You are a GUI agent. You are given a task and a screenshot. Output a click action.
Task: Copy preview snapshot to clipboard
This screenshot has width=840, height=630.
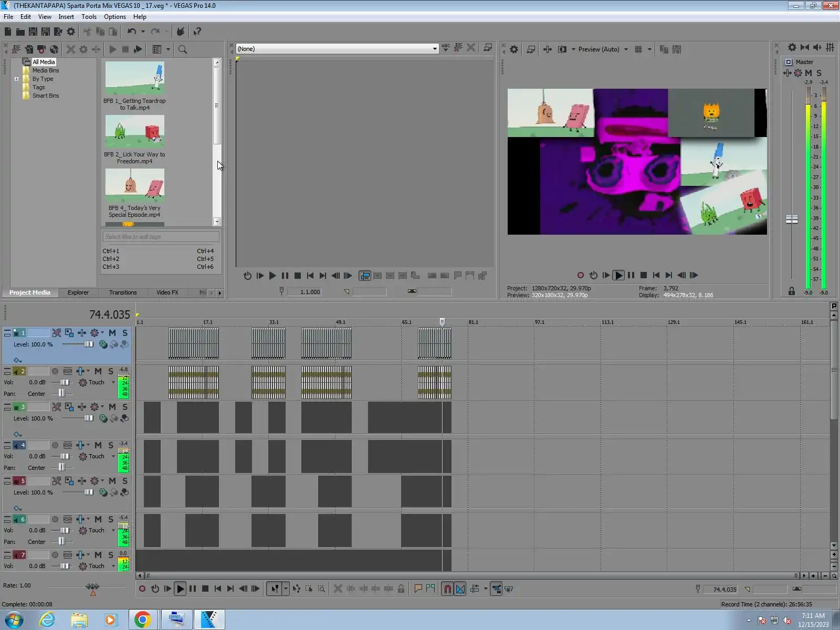tap(664, 49)
